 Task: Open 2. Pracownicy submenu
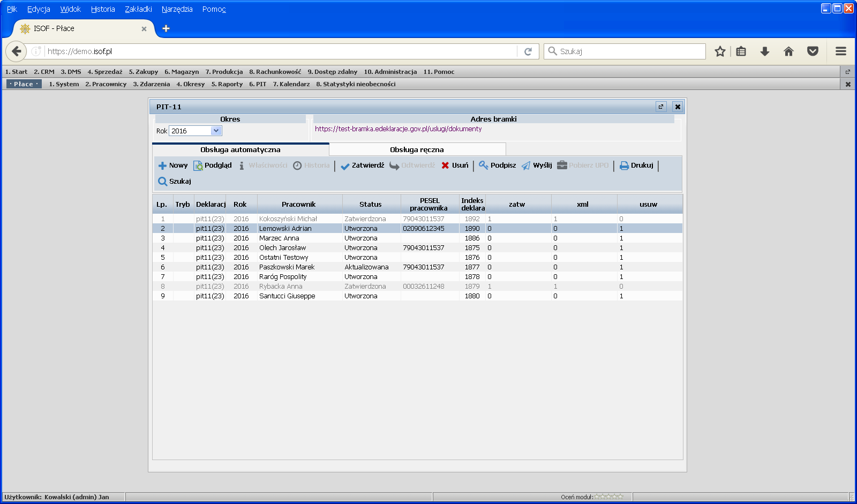coord(106,84)
